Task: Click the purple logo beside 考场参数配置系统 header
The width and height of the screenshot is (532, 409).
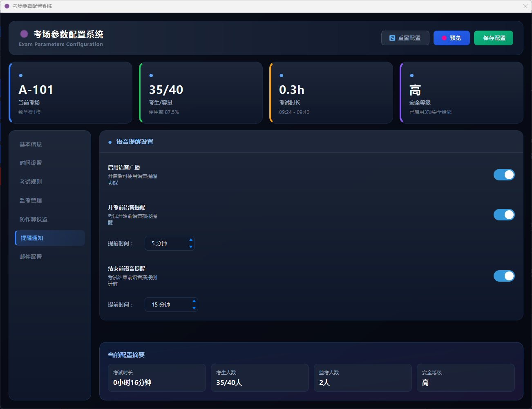Action: (24, 34)
